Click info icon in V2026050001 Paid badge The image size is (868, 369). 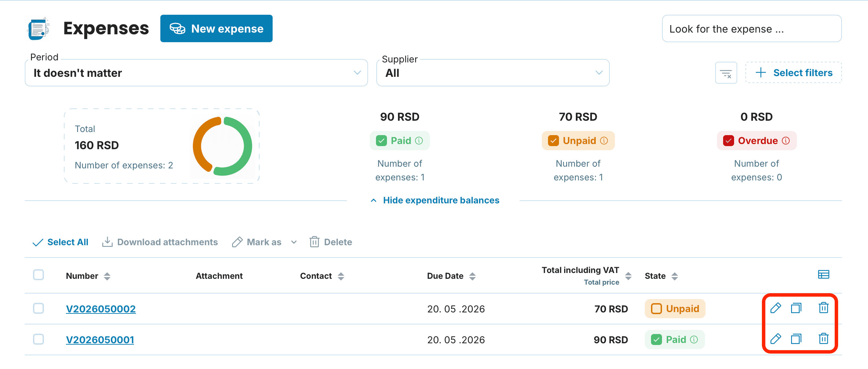pyautogui.click(x=694, y=340)
